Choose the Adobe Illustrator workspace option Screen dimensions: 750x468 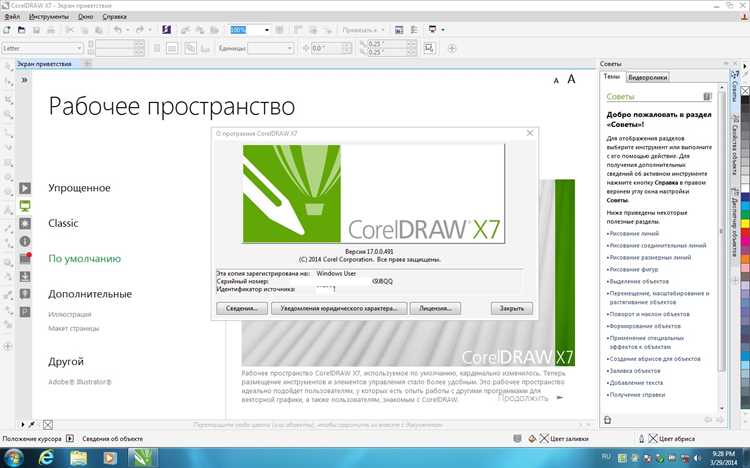(x=80, y=382)
